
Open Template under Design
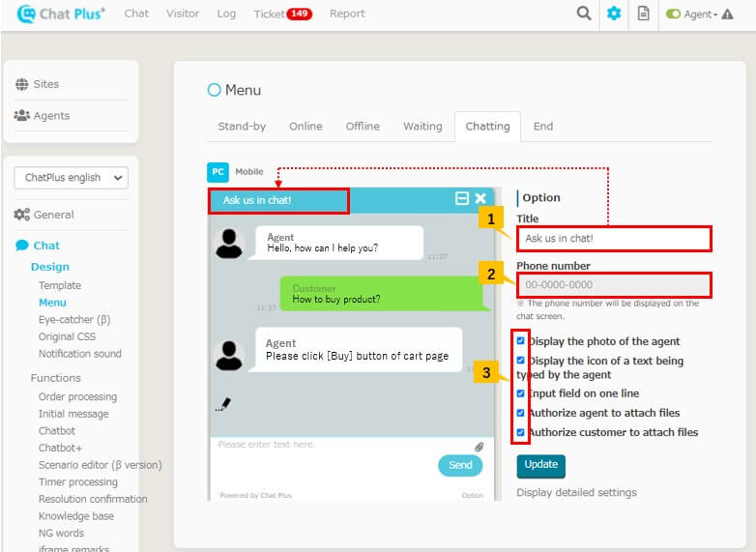pos(60,285)
